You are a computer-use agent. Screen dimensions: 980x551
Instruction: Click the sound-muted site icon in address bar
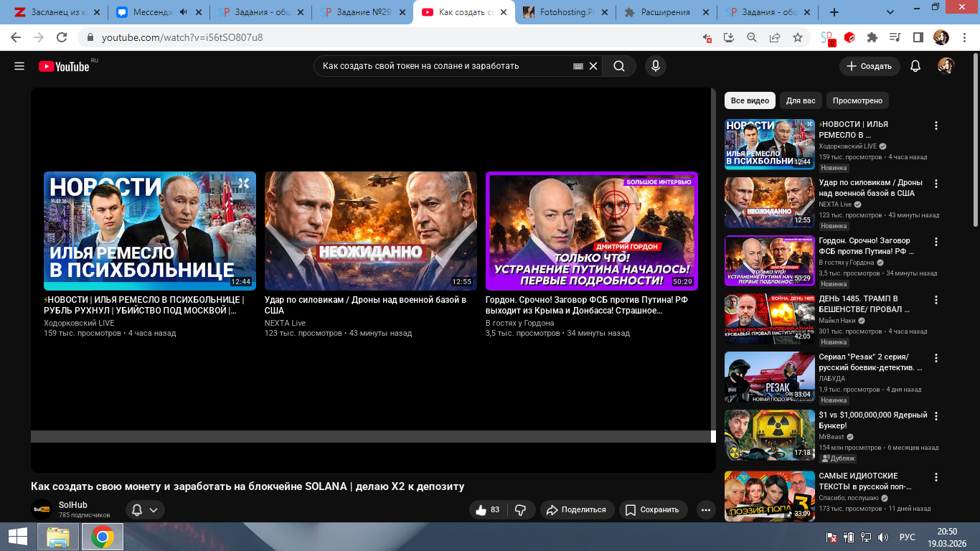point(708,37)
